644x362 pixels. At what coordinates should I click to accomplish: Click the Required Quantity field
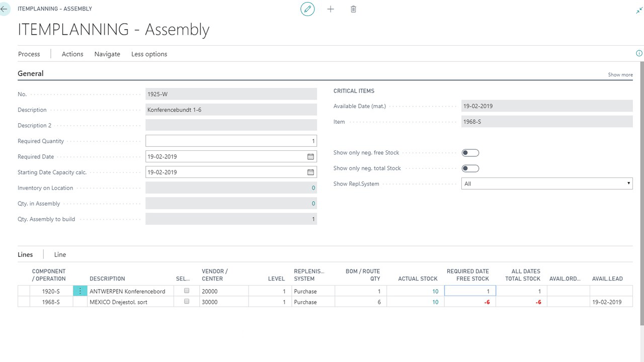coord(231,141)
